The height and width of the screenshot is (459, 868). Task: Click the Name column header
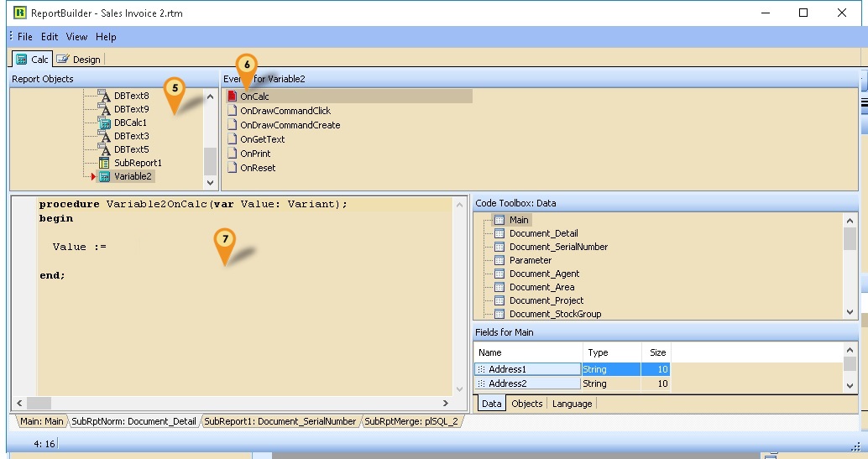(490, 352)
